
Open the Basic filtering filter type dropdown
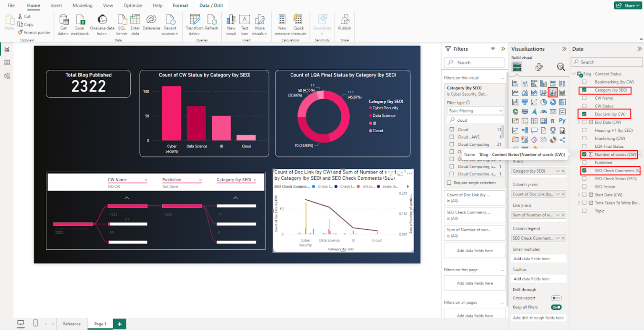tap(475, 110)
